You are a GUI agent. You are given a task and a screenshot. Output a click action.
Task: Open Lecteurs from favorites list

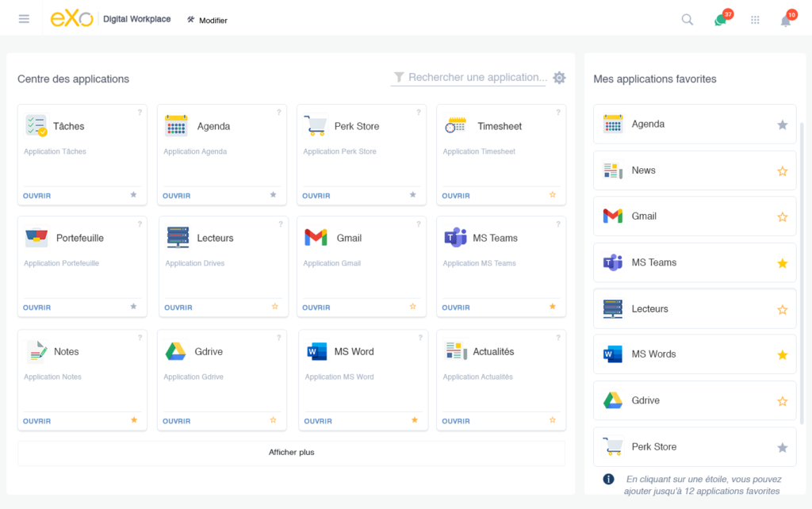pyautogui.click(x=695, y=308)
